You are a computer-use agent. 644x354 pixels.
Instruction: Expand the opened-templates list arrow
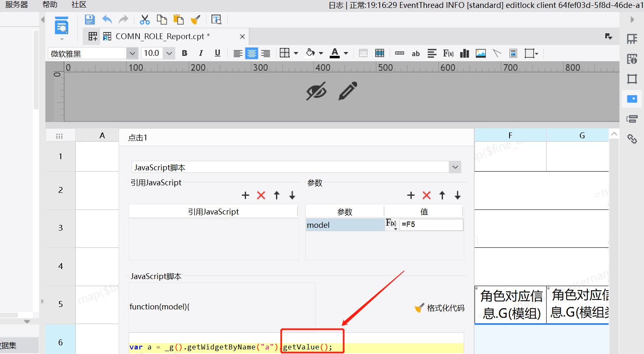click(609, 37)
